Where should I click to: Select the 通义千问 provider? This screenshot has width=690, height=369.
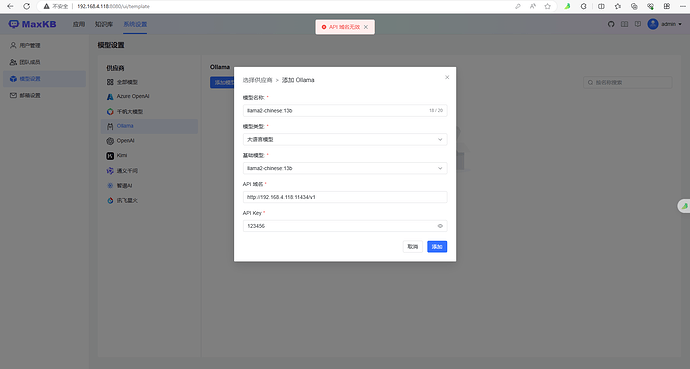(x=149, y=171)
